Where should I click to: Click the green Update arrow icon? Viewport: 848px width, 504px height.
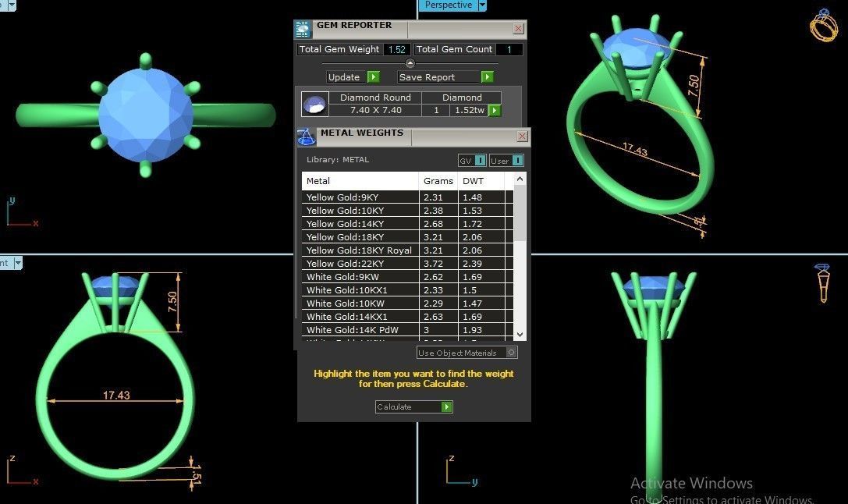click(x=373, y=76)
